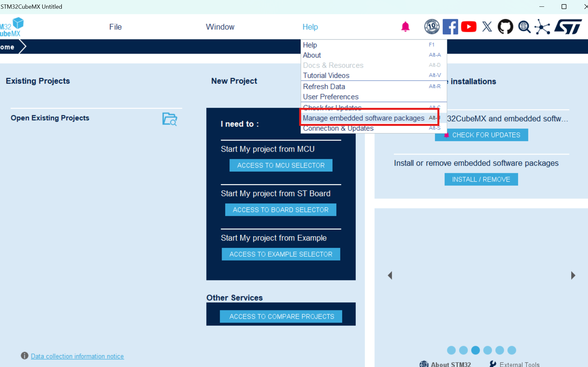Image resolution: width=588 pixels, height=367 pixels.
Task: Open the GitHub icon link
Action: tap(506, 27)
